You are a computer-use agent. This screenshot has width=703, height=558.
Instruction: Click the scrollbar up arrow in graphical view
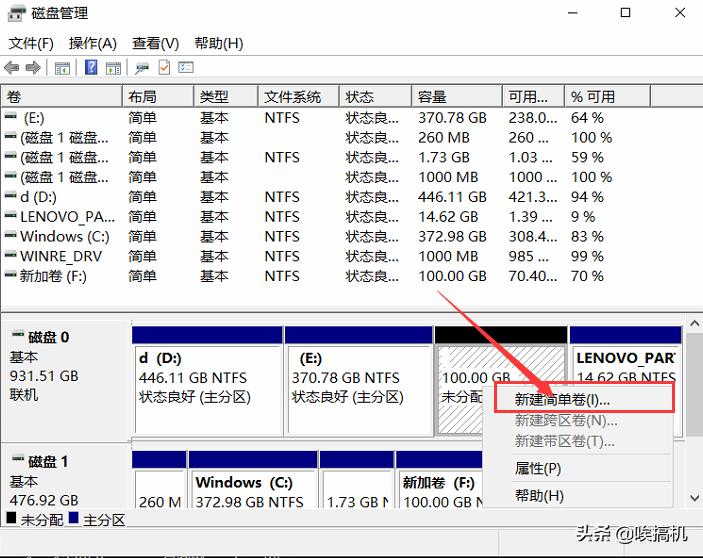(694, 323)
